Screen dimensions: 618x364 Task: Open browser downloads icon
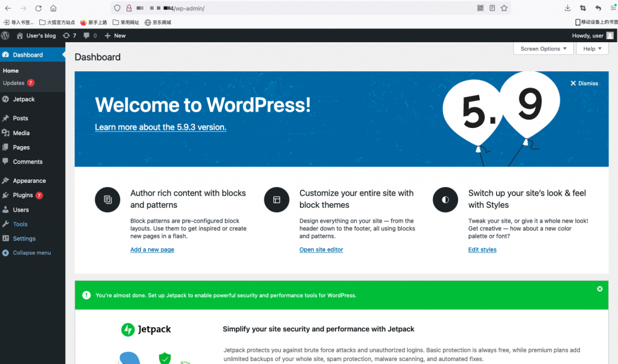point(567,8)
